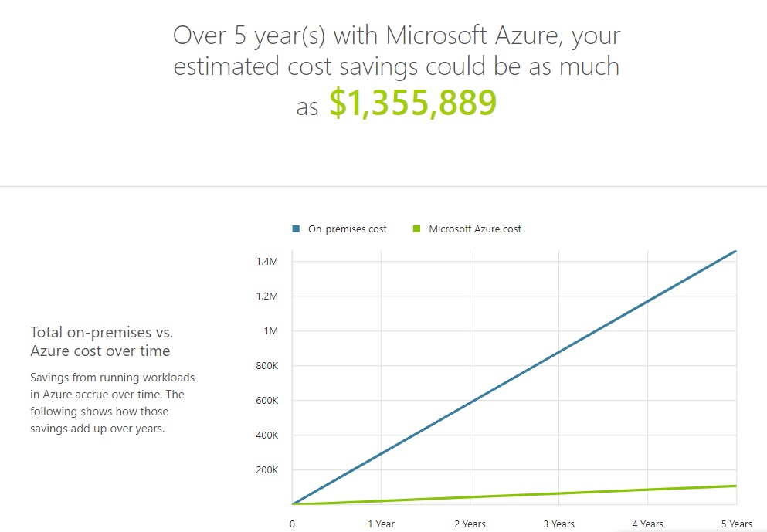Click the "3 Years" x-axis label
Viewport: 767px width, 532px height.
558,524
